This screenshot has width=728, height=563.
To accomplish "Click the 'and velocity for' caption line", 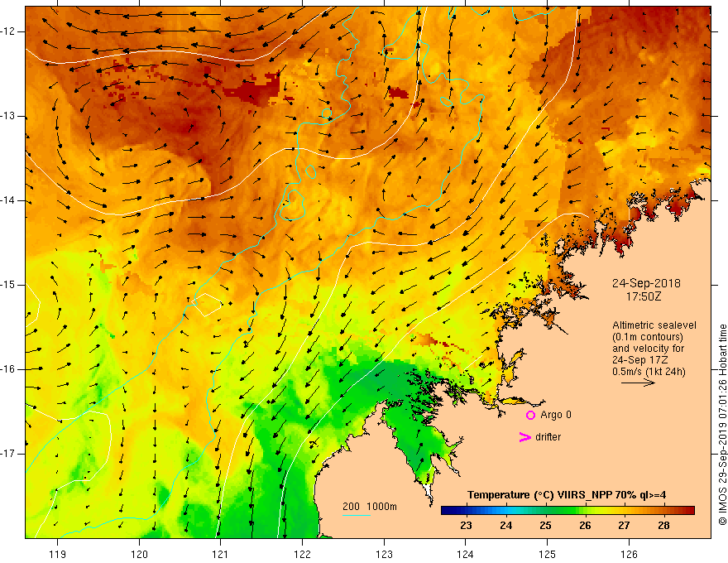I will [x=648, y=349].
